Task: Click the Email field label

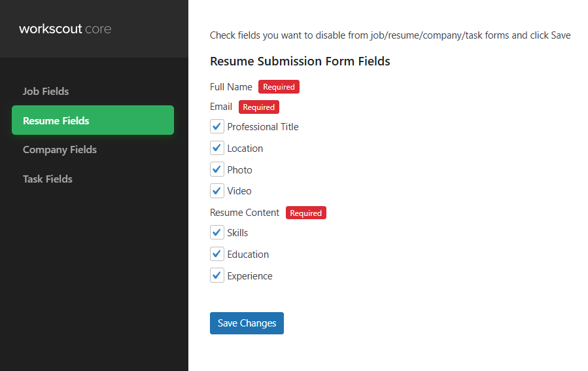Action: point(221,107)
